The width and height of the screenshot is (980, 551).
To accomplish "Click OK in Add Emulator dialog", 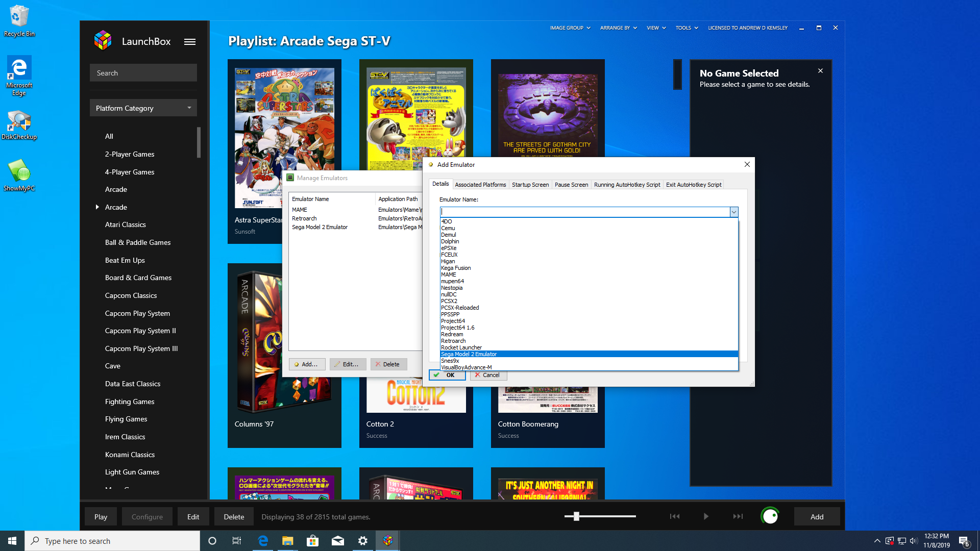I will [447, 375].
